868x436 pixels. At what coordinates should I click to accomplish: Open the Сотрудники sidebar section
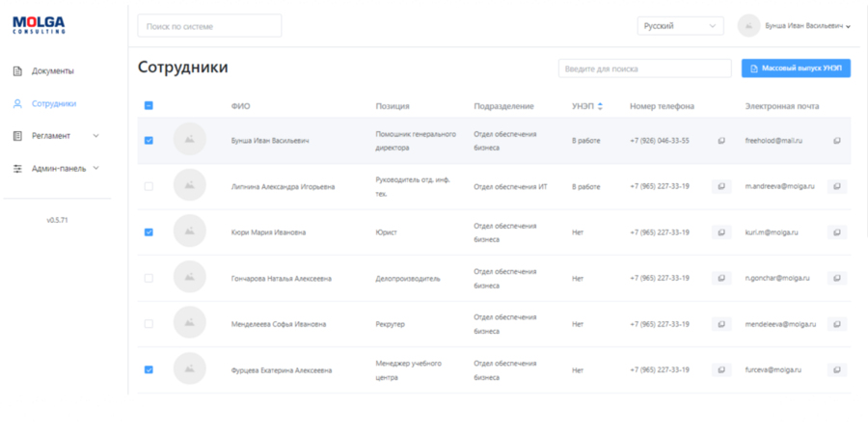pyautogui.click(x=54, y=103)
